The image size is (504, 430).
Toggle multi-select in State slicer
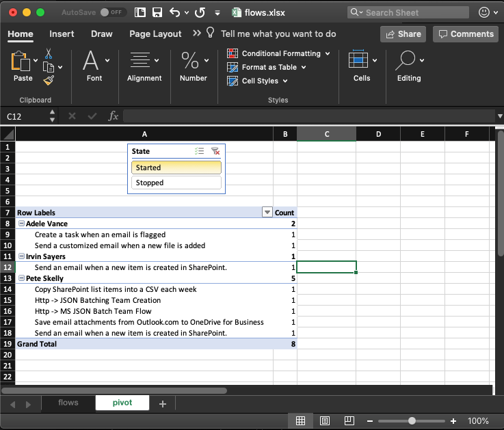click(x=199, y=151)
